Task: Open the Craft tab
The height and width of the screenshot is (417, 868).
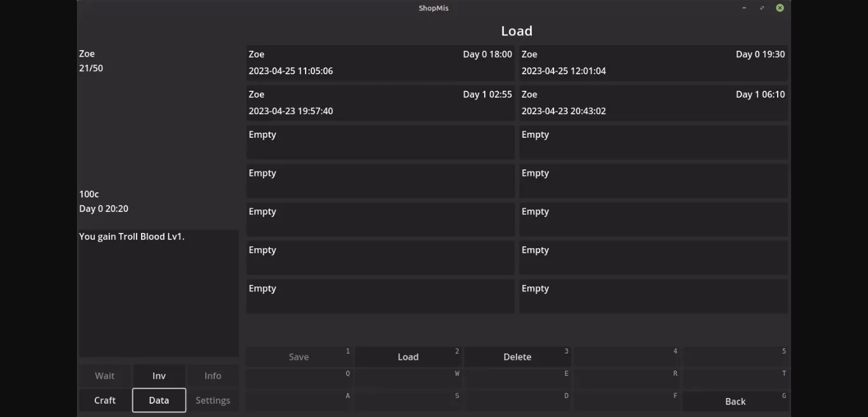Action: [x=105, y=400]
